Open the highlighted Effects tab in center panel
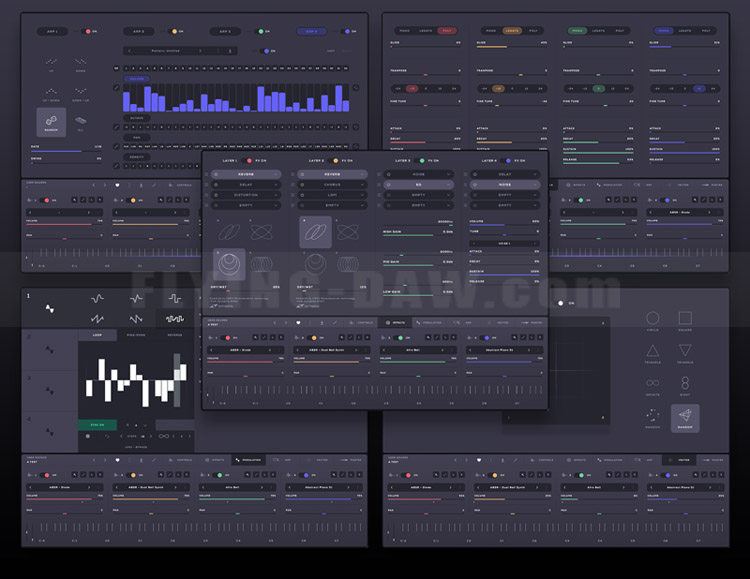The image size is (750, 579). [396, 323]
